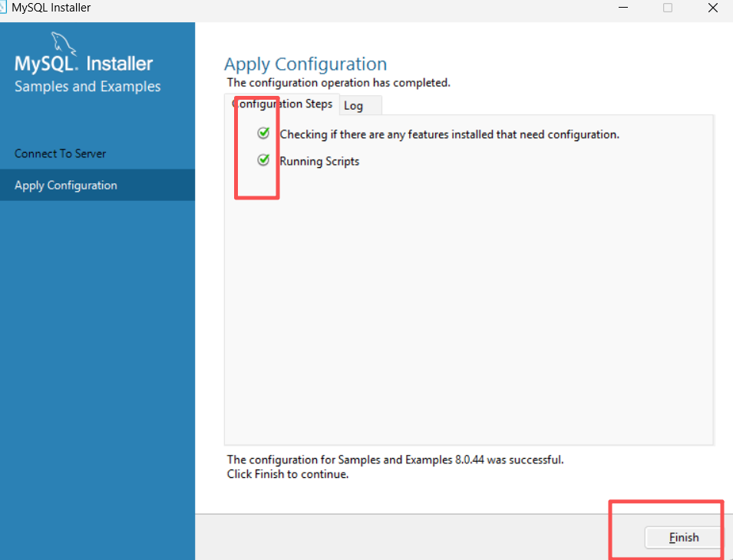Click the MySQL Installer title bar icon
The height and width of the screenshot is (560, 733).
pos(3,7)
